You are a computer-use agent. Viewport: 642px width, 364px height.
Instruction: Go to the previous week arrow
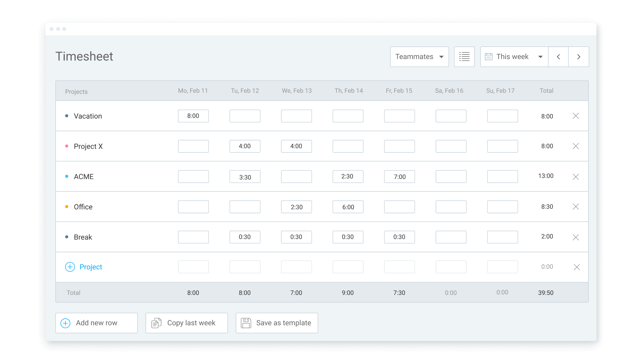click(558, 57)
